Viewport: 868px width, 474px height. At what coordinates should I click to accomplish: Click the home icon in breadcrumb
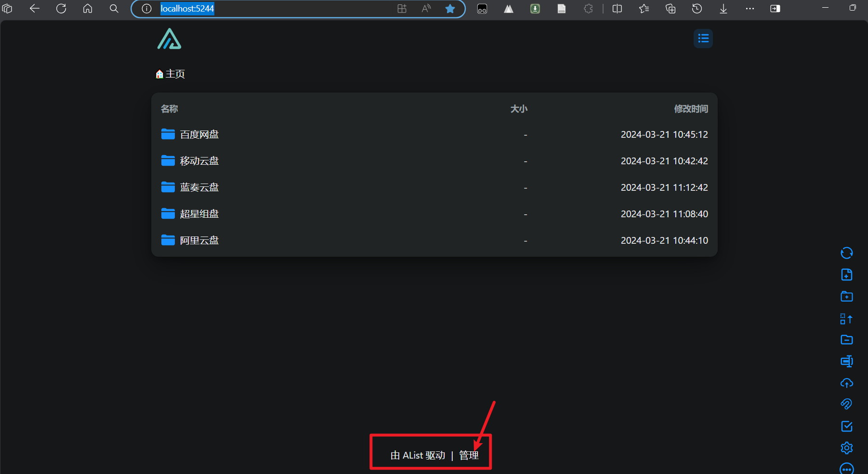[x=159, y=74]
